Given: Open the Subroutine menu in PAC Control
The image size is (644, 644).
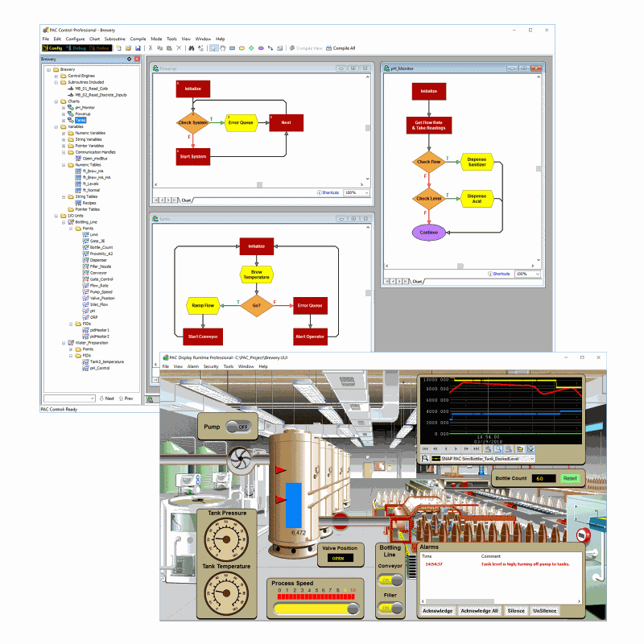Looking at the screenshot, I should coord(115,39).
